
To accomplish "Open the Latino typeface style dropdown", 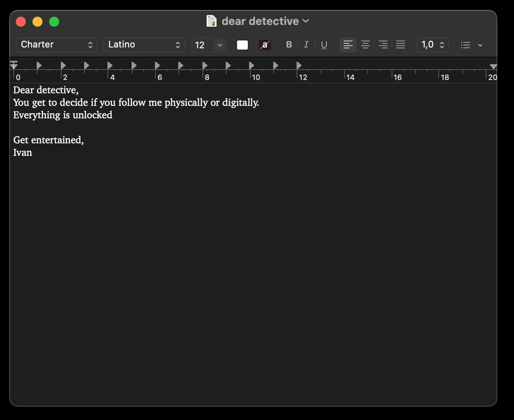I will 144,45.
